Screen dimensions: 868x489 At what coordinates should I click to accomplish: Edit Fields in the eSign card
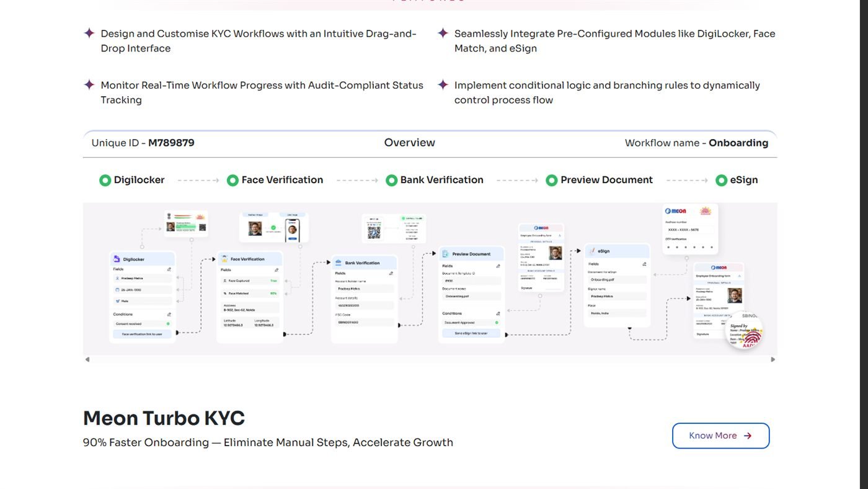point(644,264)
